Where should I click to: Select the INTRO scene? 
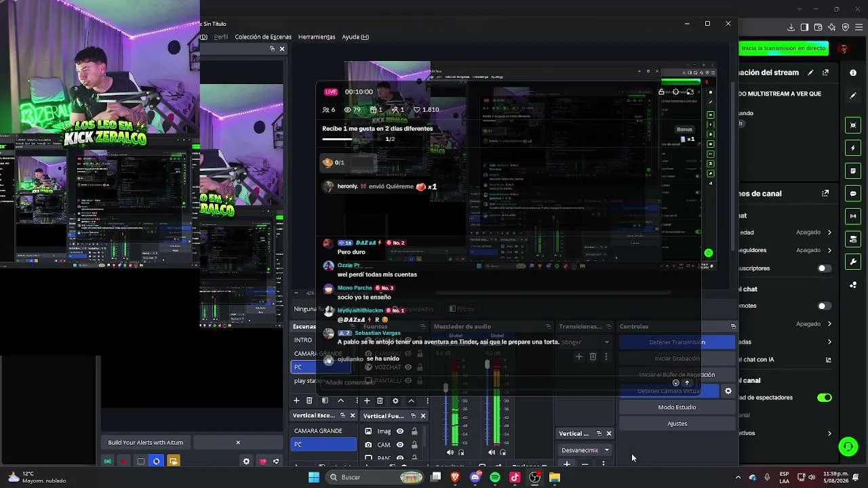[303, 340]
